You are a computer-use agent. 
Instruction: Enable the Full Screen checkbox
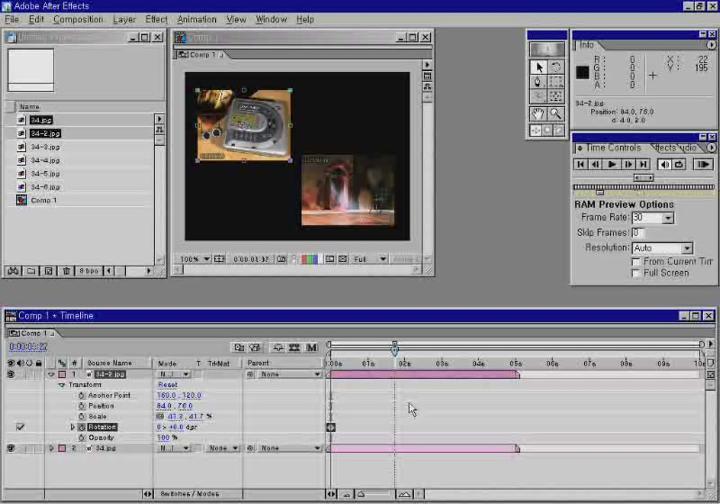(x=636, y=274)
